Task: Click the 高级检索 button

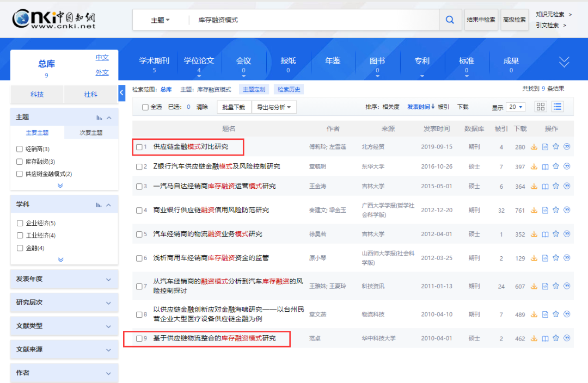Action: [x=514, y=20]
